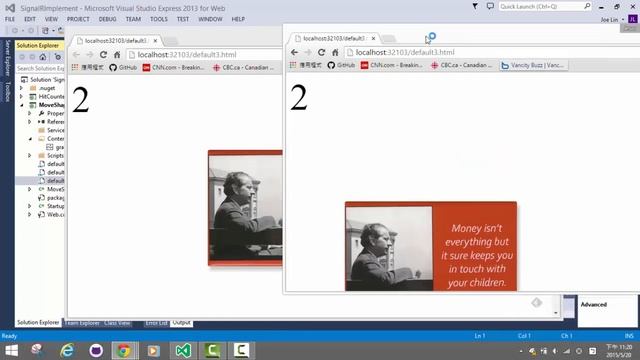Click the Search Solution Explorer field
Image resolution: width=640 pixels, height=360 pixels.
[40, 68]
